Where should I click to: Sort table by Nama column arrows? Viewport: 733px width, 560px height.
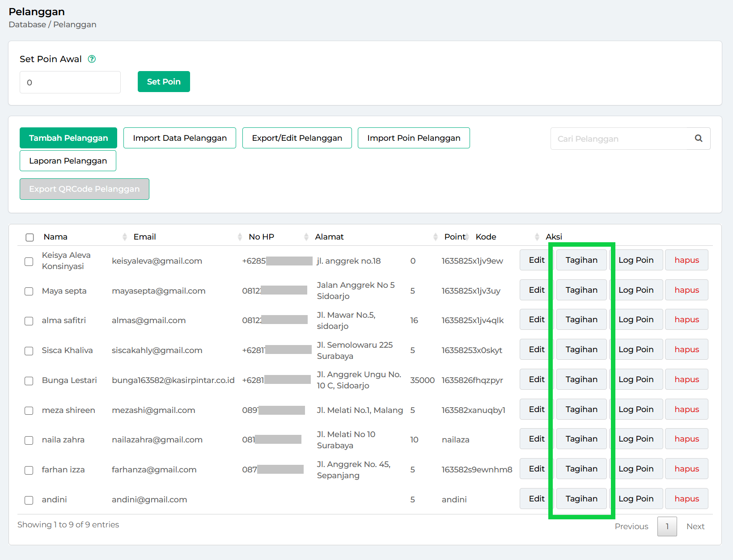(124, 237)
